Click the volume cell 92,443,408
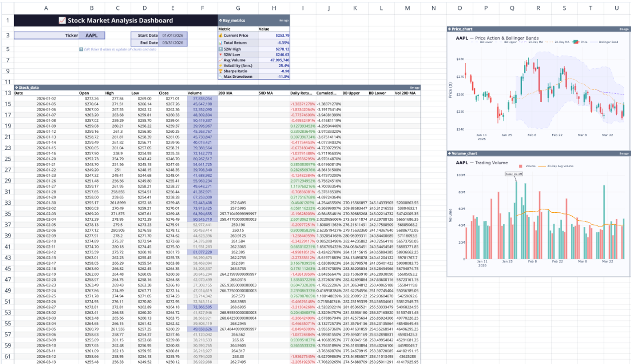 point(202,203)
